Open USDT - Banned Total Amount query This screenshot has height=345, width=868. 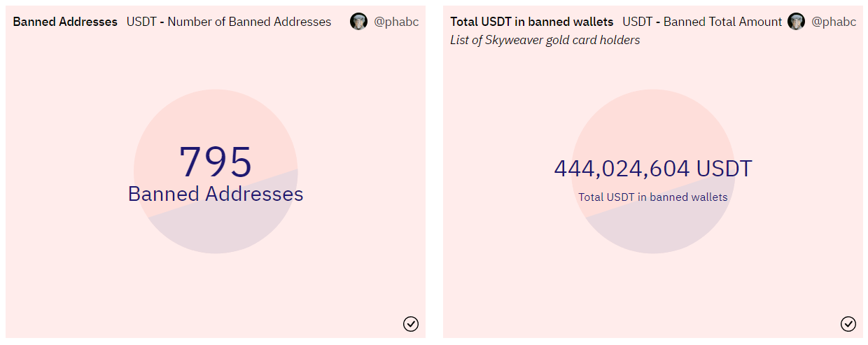click(702, 22)
